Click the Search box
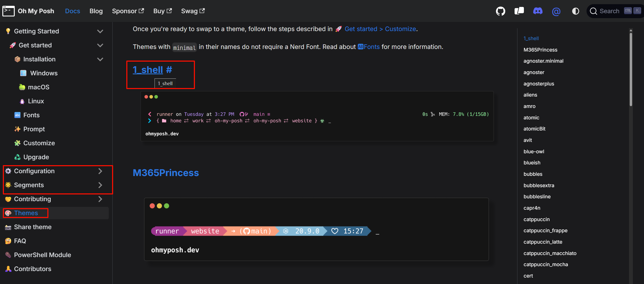The image size is (644, 284). click(615, 11)
